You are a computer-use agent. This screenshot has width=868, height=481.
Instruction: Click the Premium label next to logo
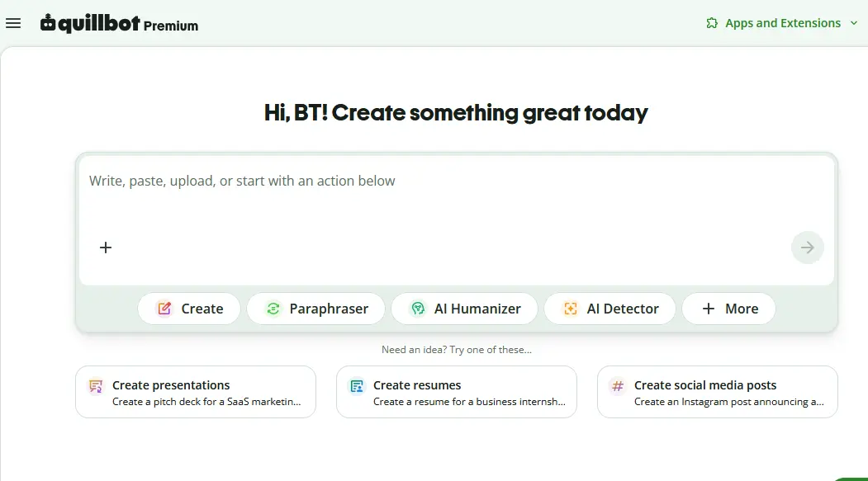170,26
